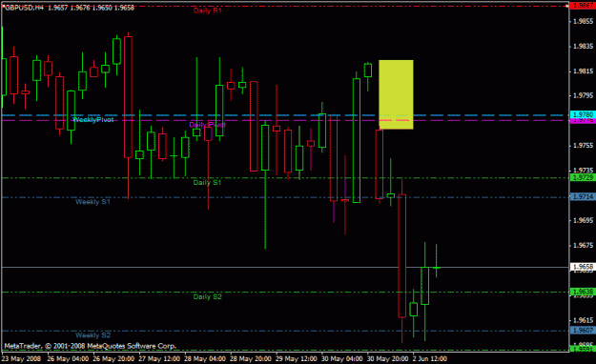The width and height of the screenshot is (596, 364).
Task: Click the 1.9835 price scale value
Action: [583, 47]
